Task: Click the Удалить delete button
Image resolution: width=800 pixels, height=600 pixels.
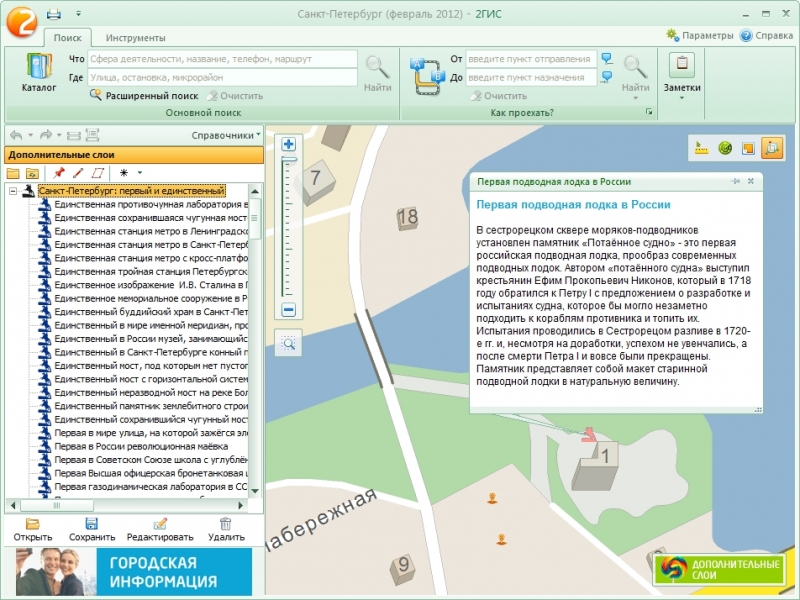Action: 226,530
